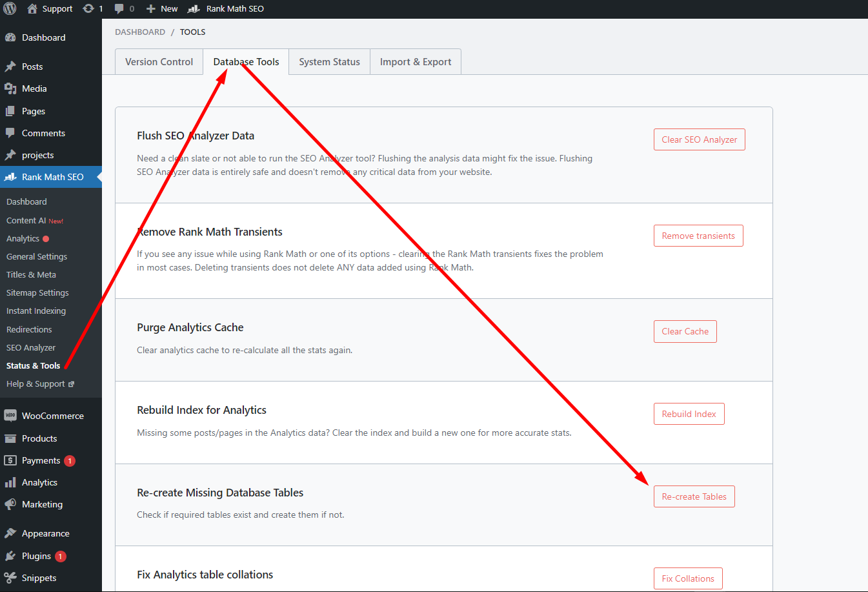Screen dimensions: 868x592
Task: Click the red Plugins update badge
Action: [x=61, y=556]
